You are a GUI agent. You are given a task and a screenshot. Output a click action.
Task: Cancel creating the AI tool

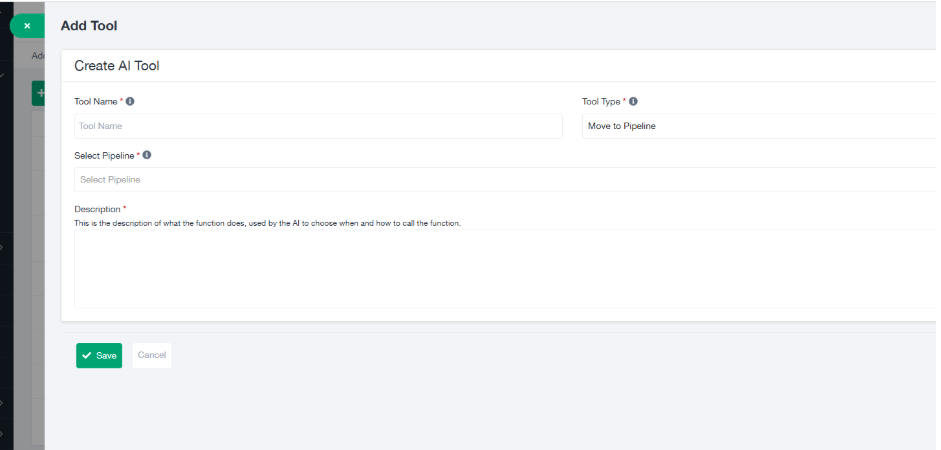152,356
